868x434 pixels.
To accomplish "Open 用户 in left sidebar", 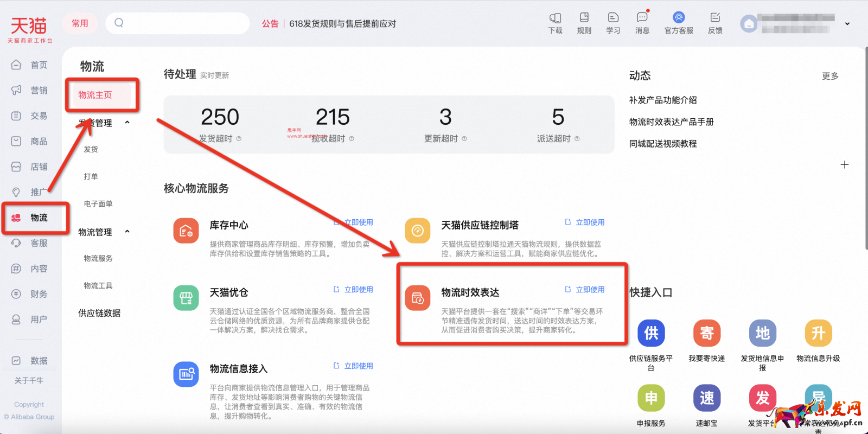I will pyautogui.click(x=30, y=320).
